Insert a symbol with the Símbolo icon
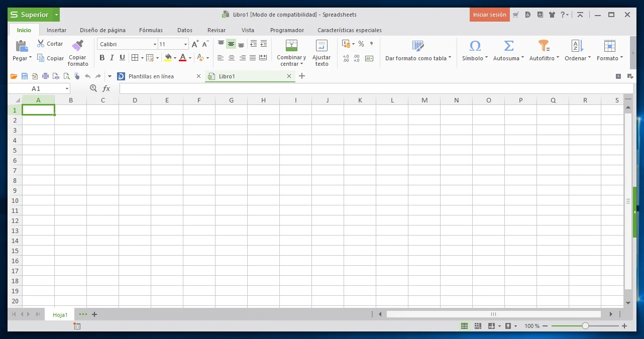The height and width of the screenshot is (339, 644). click(475, 46)
